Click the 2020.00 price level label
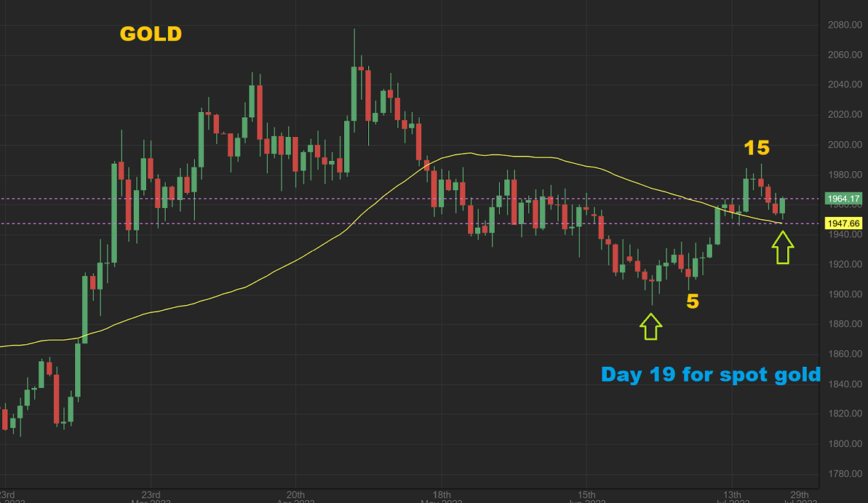Image resolution: width=868 pixels, height=503 pixels. pos(845,115)
